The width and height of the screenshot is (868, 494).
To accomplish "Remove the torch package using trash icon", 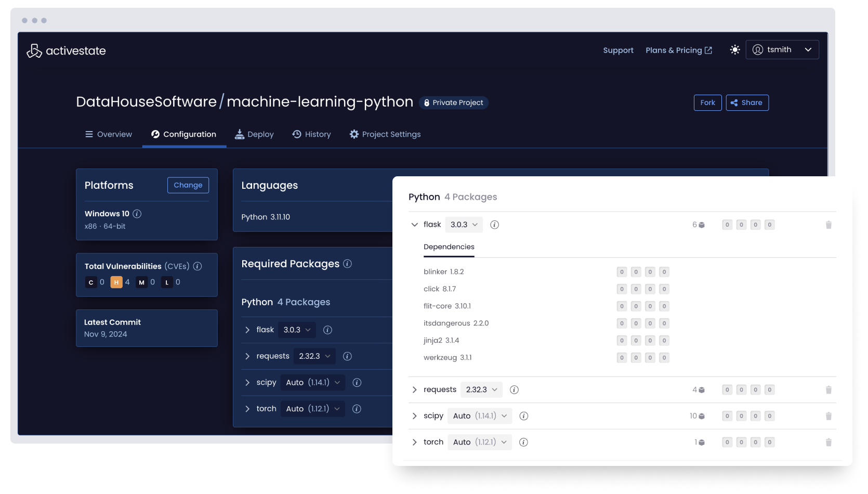I will [828, 442].
